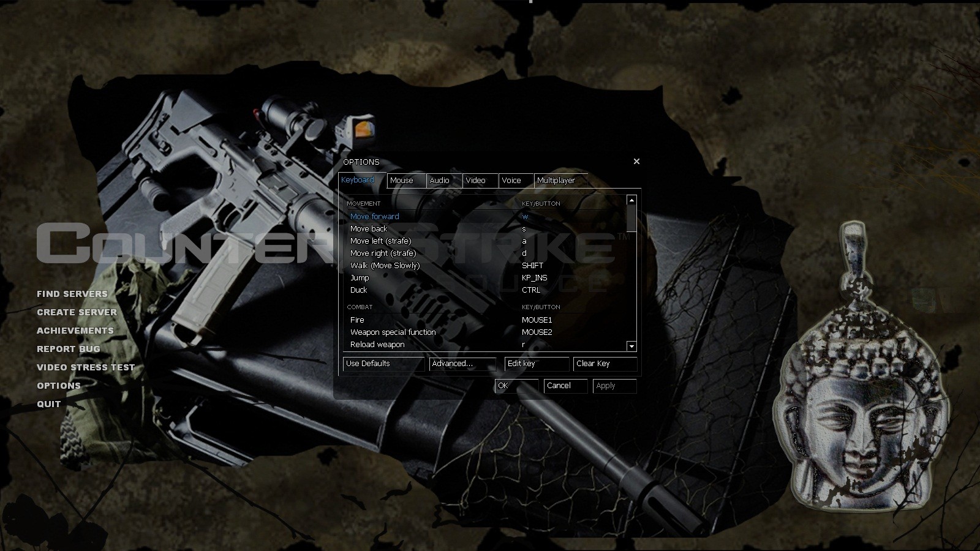980x551 pixels.
Task: Apply the current settings
Action: tap(614, 386)
